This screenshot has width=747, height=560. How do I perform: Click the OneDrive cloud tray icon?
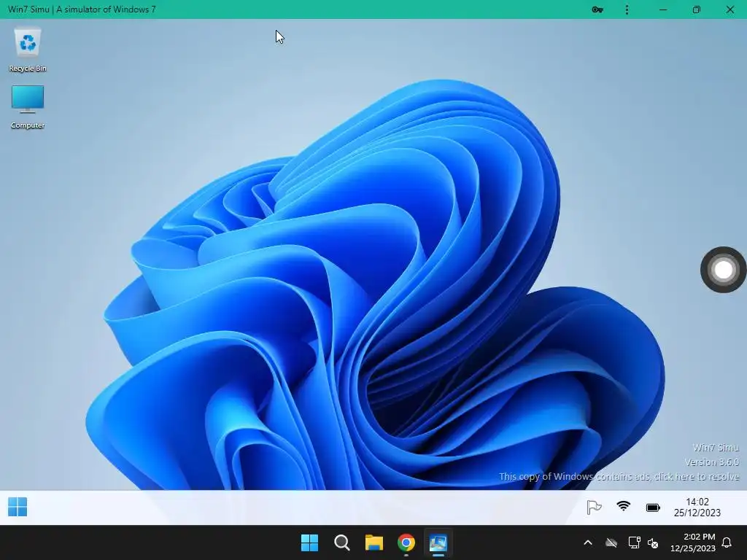point(611,542)
